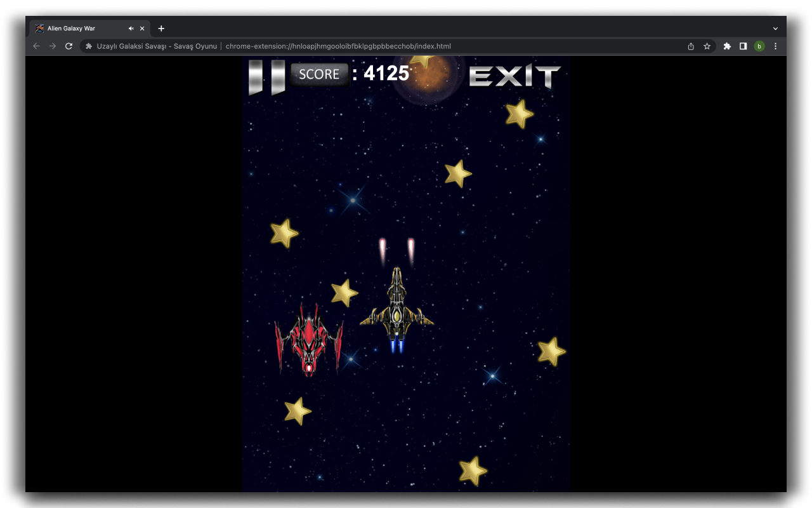
Task: Toggle the bookmark star for this page
Action: coord(707,46)
